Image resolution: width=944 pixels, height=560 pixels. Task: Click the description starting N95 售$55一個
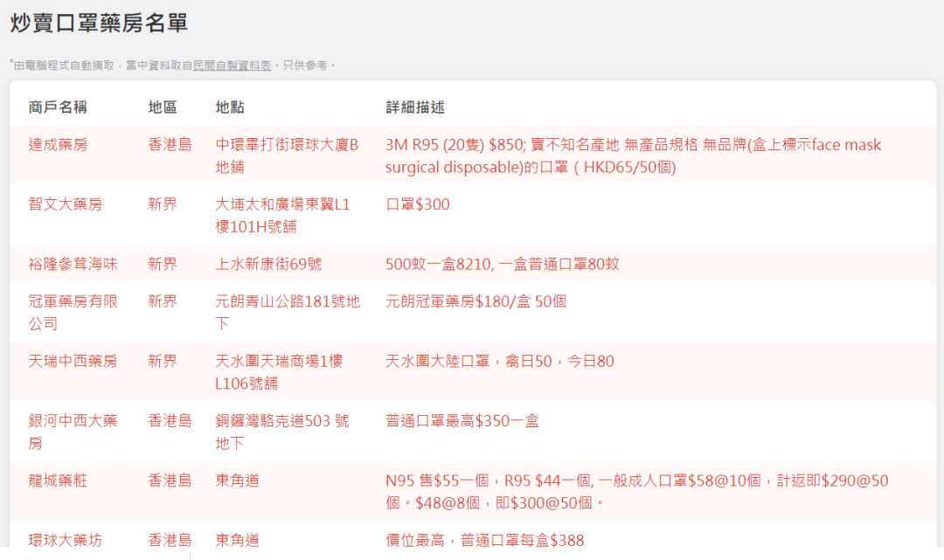(637, 492)
